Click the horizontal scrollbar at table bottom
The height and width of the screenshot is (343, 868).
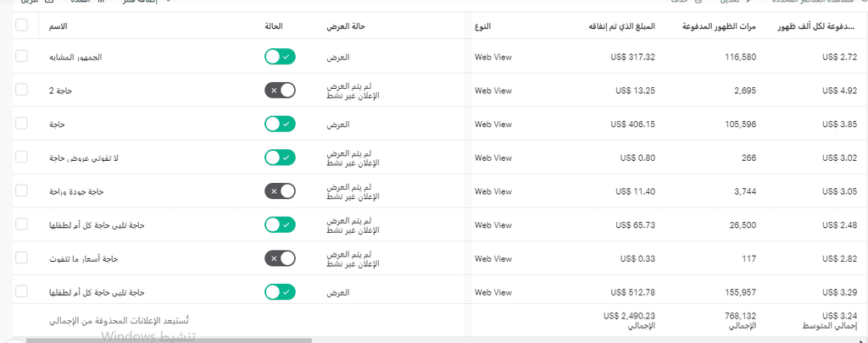169,340
